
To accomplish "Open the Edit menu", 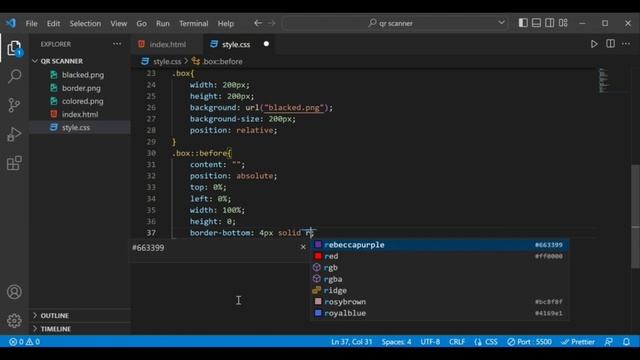I will [53, 23].
